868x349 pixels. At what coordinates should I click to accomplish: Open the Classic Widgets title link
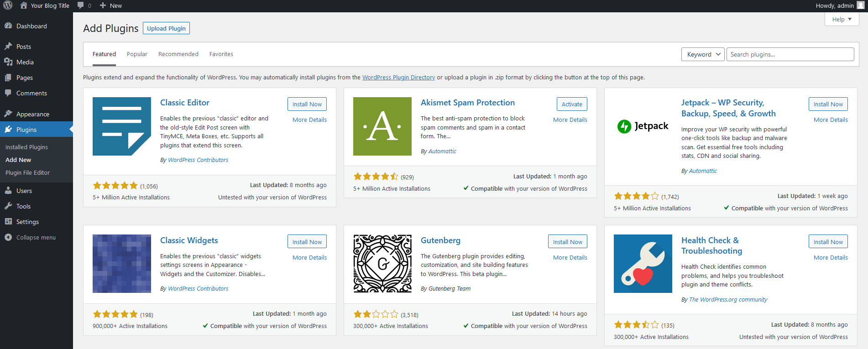tap(189, 240)
